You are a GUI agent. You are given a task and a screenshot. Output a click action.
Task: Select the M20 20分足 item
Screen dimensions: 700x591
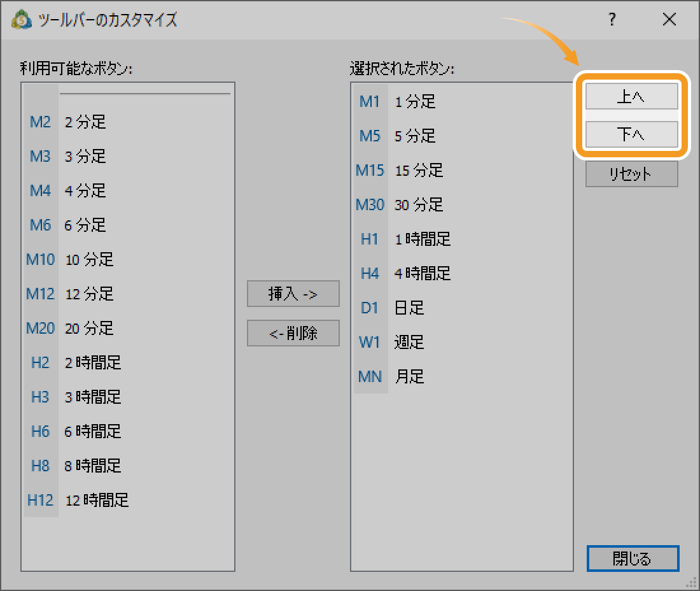tap(128, 329)
